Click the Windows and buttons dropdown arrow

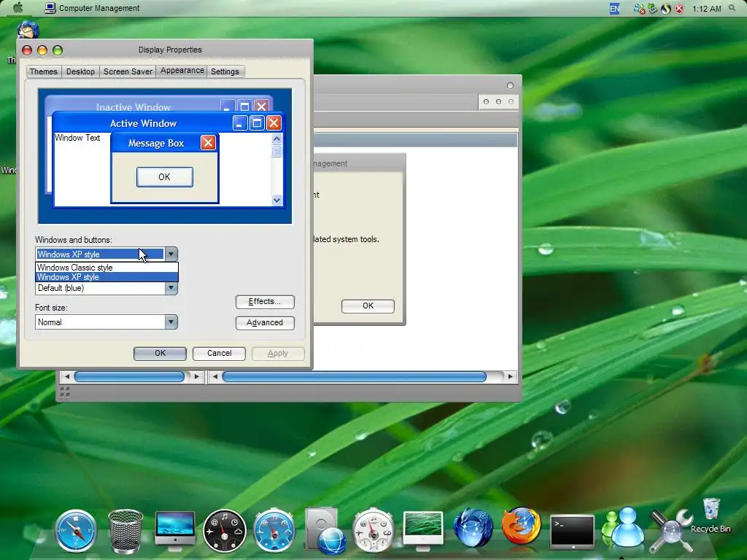tap(171, 254)
